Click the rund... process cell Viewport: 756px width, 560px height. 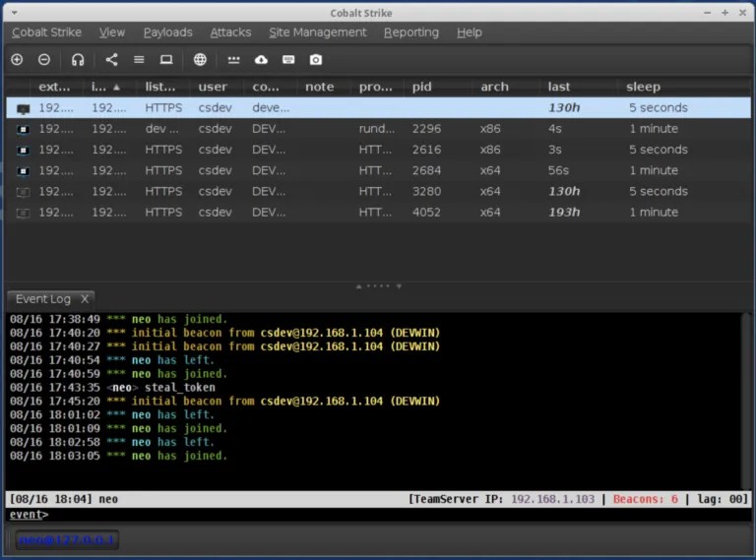(x=377, y=129)
